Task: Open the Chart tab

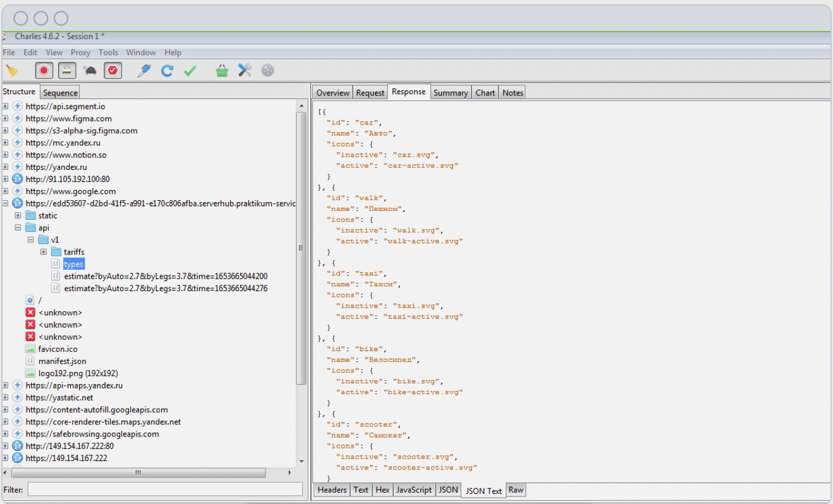Action: pyautogui.click(x=485, y=93)
